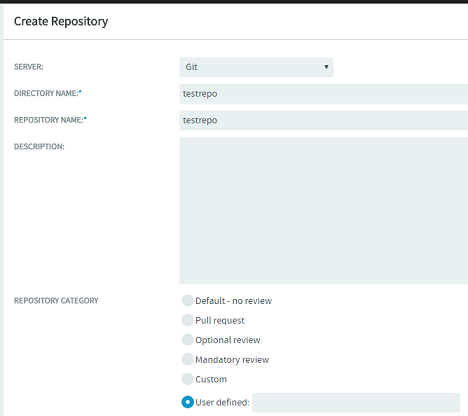Viewport: 468px width, 416px height.
Task: Click the REPOSITORY CATEGORY label
Action: (x=56, y=301)
